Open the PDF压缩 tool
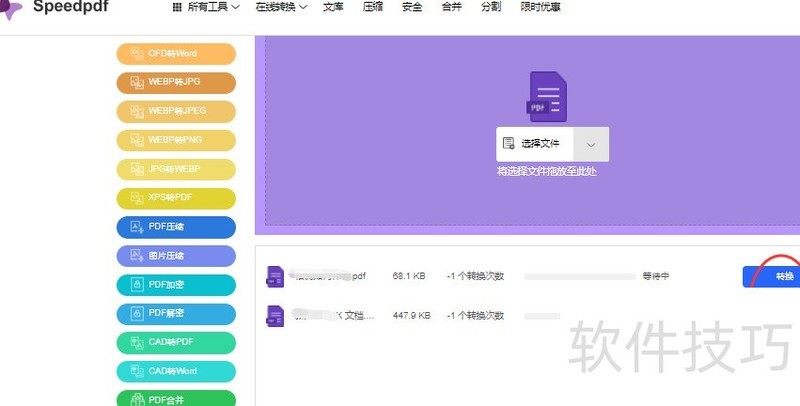The image size is (800, 406). point(176,227)
